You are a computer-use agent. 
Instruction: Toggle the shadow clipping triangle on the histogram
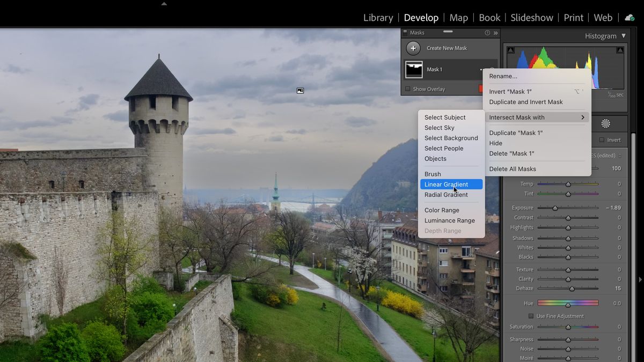coord(511,49)
